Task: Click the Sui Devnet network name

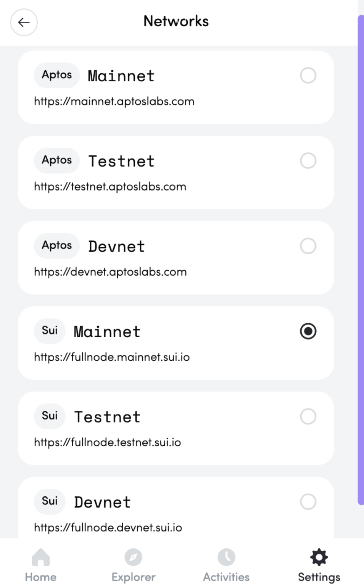Action: coord(102,502)
